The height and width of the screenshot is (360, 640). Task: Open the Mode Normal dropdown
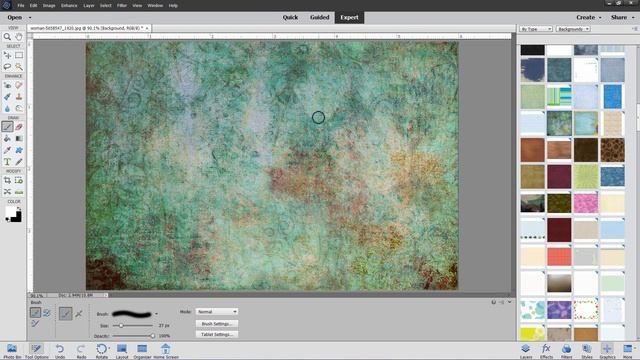point(217,311)
